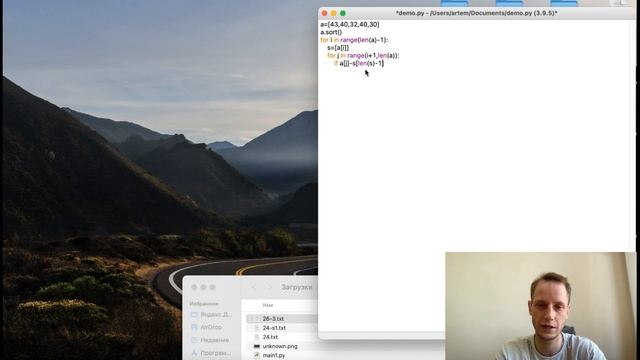
Task: Maximize the demo.py editor window with green button
Action: point(343,13)
